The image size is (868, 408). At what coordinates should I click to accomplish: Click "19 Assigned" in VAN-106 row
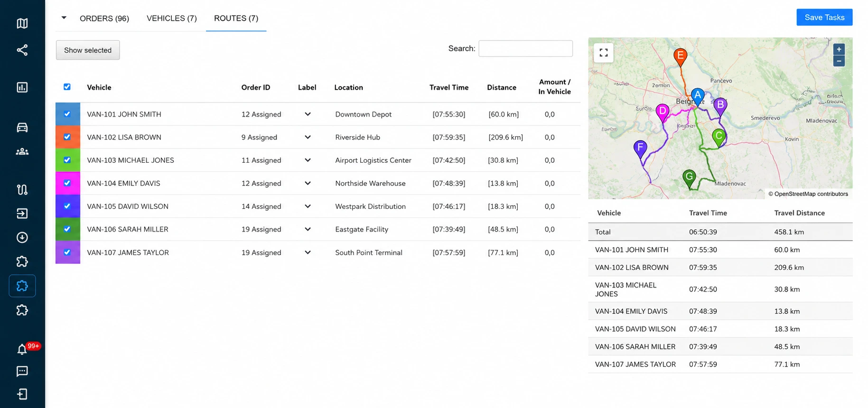[x=261, y=229]
